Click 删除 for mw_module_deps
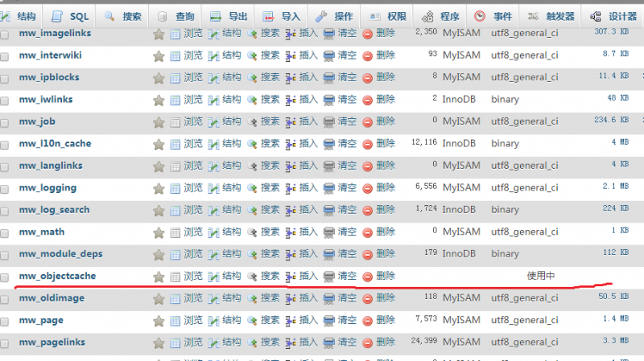Screen dimensions: 644x361 tap(386, 254)
